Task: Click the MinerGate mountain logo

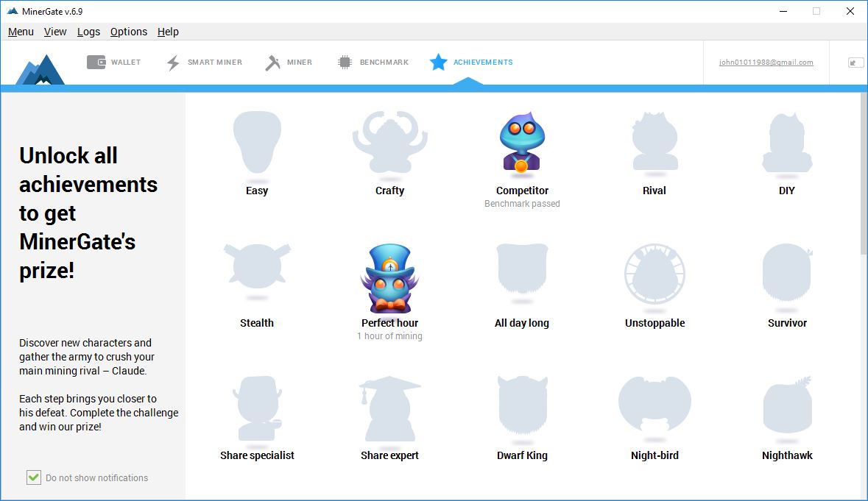Action: click(40, 69)
